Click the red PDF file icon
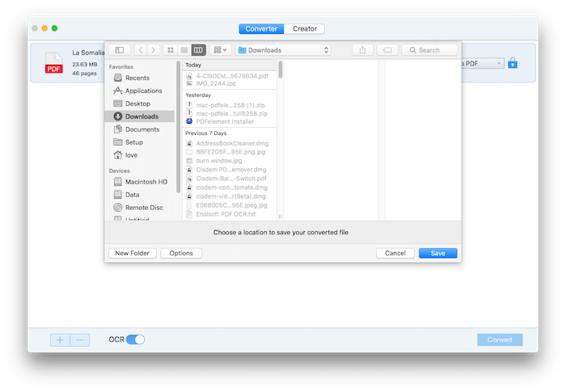 point(54,63)
